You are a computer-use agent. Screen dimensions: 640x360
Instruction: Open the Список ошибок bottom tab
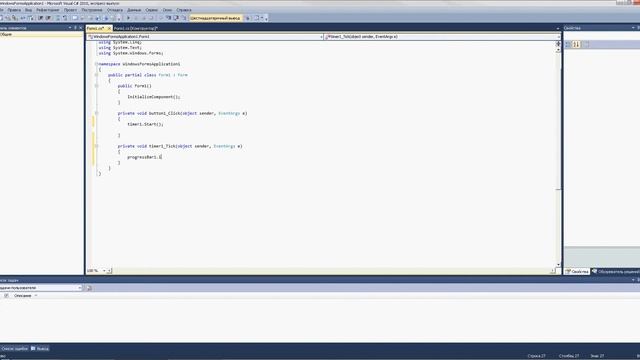[14, 349]
